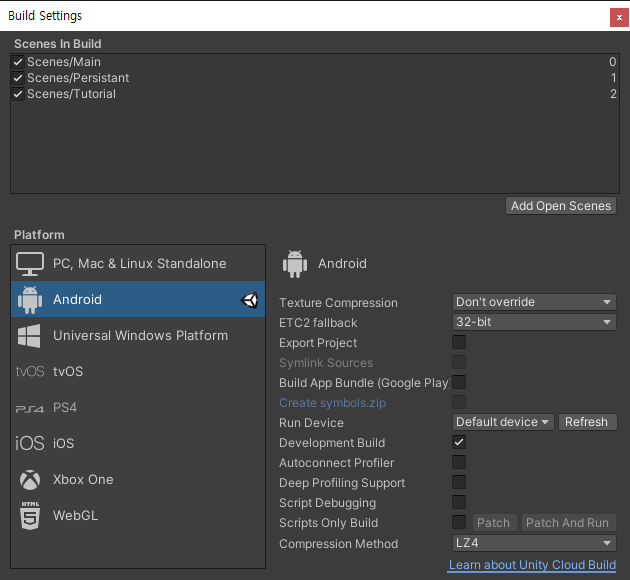630x580 pixels.
Task: Open the Run Device Default device dropdown
Action: 503,422
